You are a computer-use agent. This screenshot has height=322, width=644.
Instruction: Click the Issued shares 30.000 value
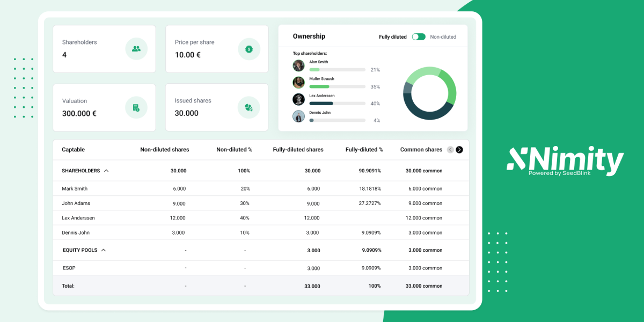click(187, 113)
